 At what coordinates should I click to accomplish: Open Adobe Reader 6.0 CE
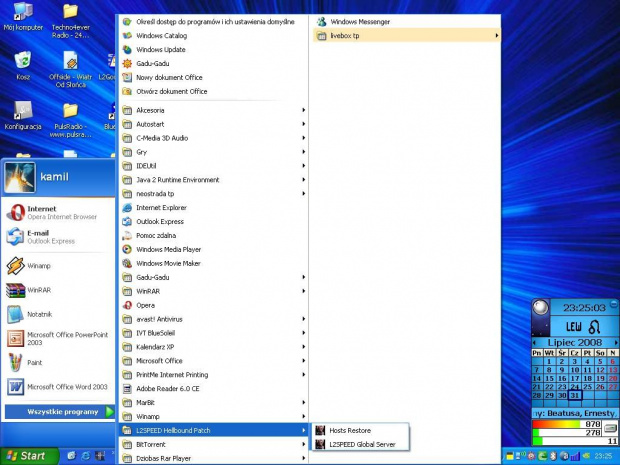click(x=214, y=389)
